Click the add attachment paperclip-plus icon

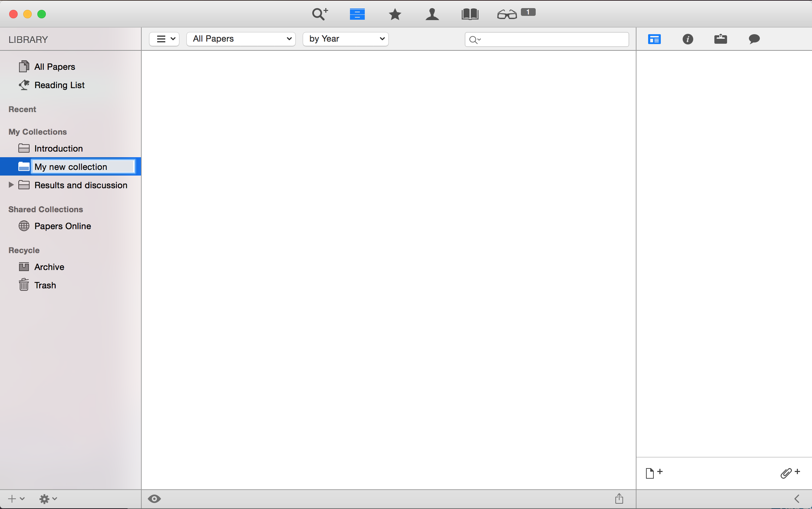(790, 473)
